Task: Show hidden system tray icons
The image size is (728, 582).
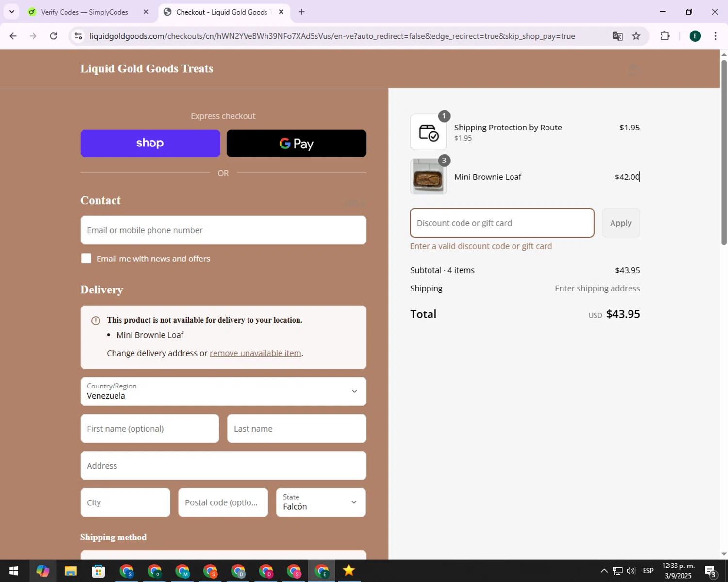Action: pyautogui.click(x=604, y=571)
